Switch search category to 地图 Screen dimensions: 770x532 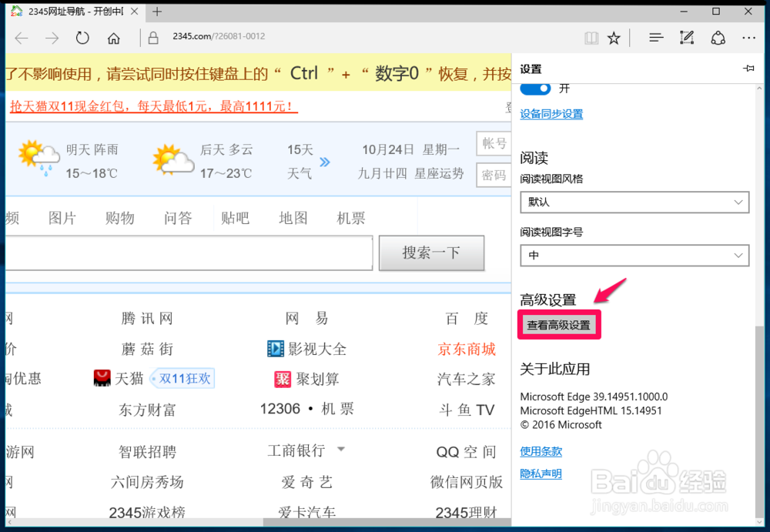[x=293, y=218]
